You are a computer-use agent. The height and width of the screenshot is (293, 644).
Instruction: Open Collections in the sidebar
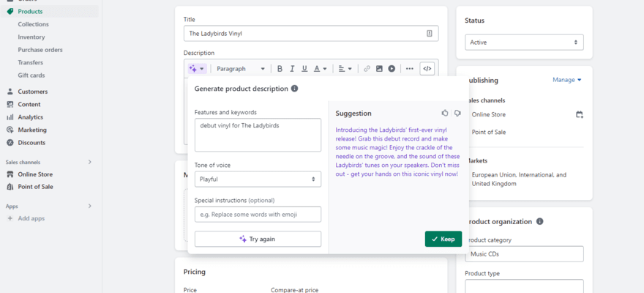point(33,24)
